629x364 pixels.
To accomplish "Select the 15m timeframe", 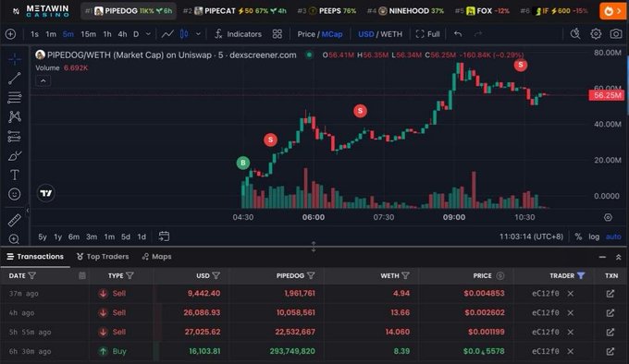I will coord(88,34).
